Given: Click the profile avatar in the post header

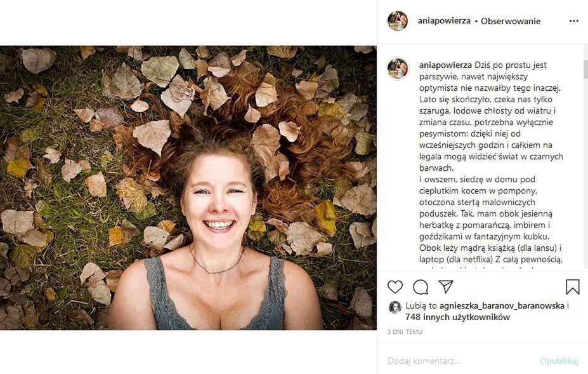Looking at the screenshot, I should coord(398,21).
